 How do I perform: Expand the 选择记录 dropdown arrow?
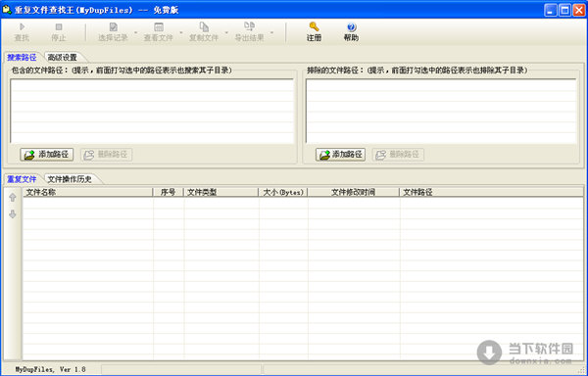(x=135, y=32)
